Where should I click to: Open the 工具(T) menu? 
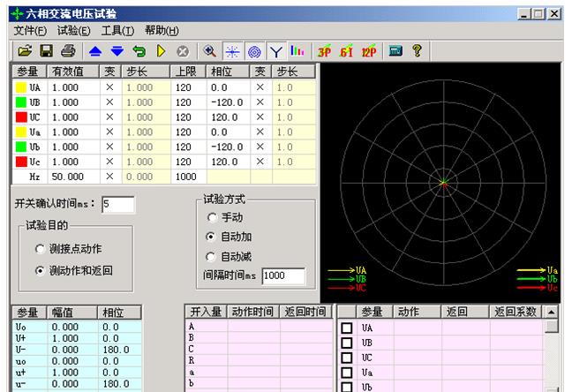pyautogui.click(x=118, y=31)
